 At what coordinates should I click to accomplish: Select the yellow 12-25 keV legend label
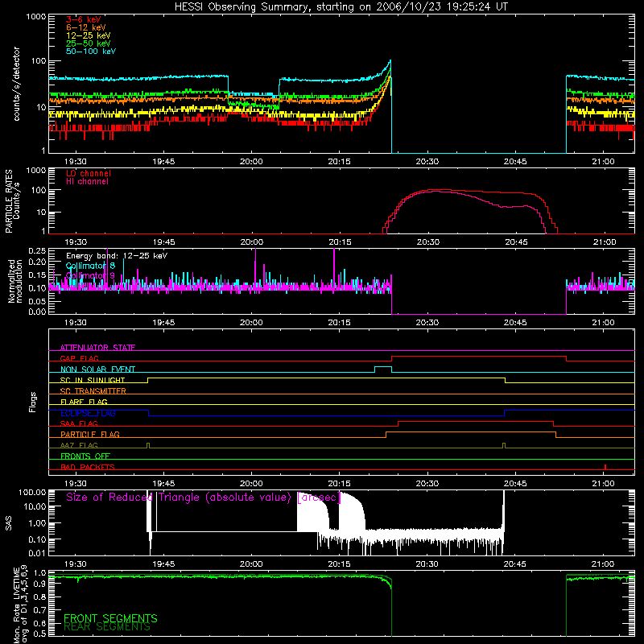point(88,35)
